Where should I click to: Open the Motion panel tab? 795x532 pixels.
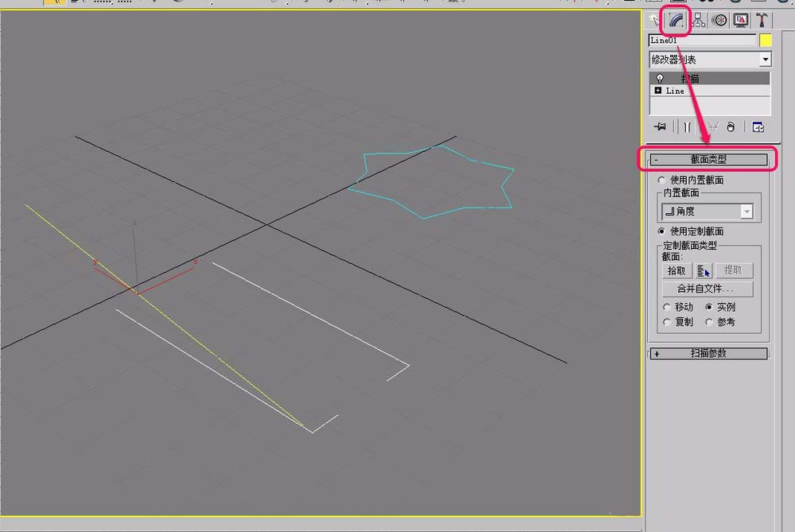click(x=720, y=20)
